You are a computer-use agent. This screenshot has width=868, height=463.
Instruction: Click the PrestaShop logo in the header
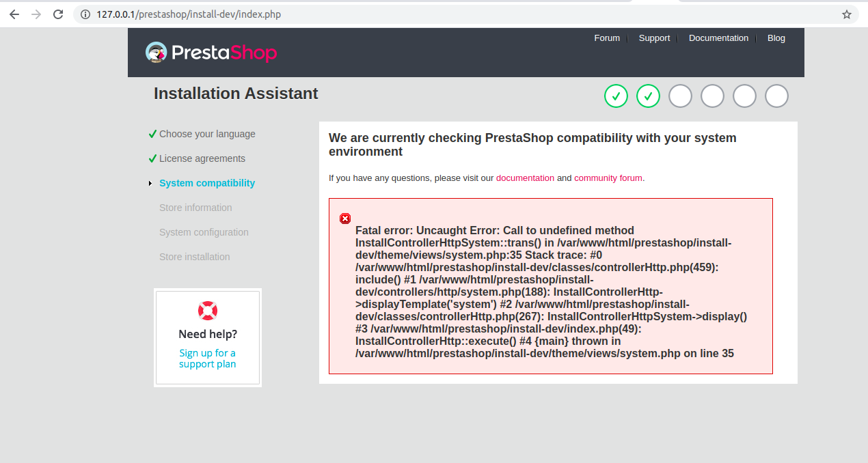(211, 53)
